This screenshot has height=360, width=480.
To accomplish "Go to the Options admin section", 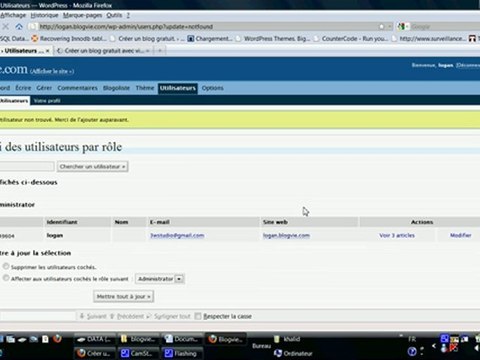I will pyautogui.click(x=212, y=88).
